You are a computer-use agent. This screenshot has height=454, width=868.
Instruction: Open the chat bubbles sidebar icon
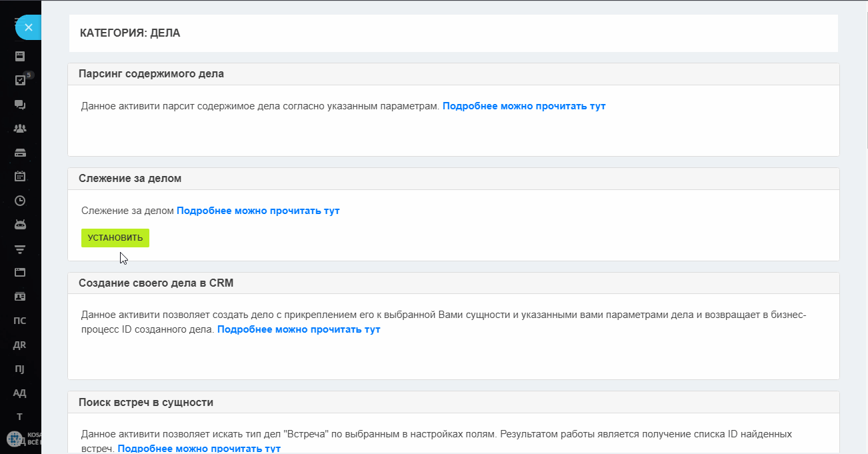tap(20, 105)
